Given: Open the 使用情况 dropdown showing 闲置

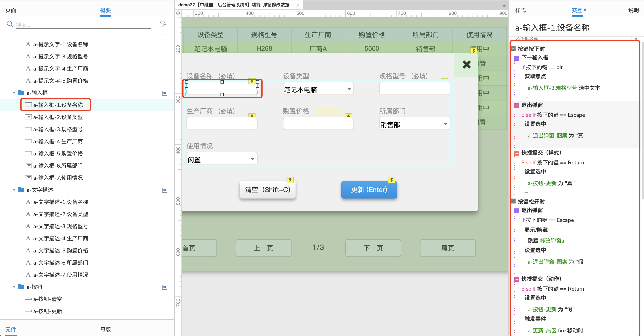Looking at the screenshot, I should click(222, 159).
